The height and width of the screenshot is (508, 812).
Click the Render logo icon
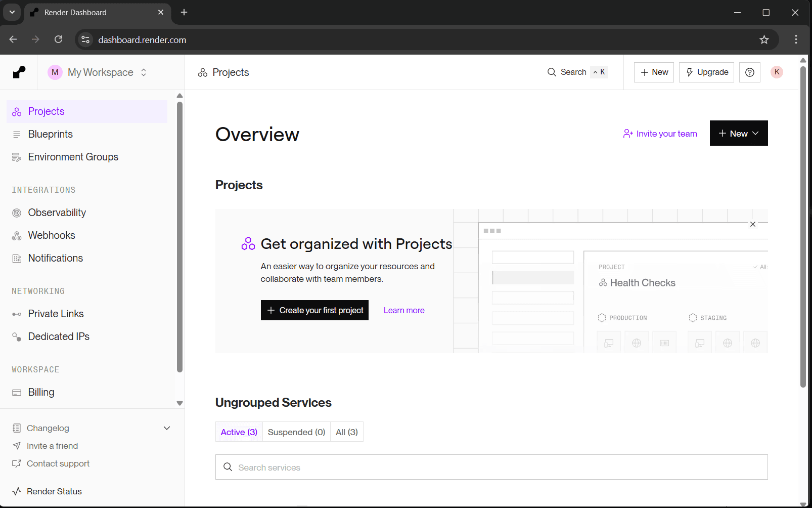19,72
